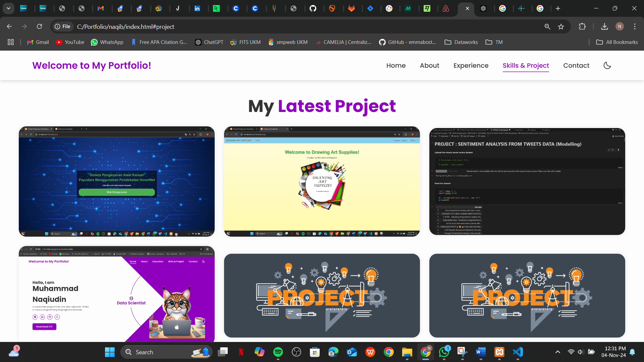The image size is (644, 362).
Task: Open the Extensions puzzle icon
Action: (x=583, y=26)
